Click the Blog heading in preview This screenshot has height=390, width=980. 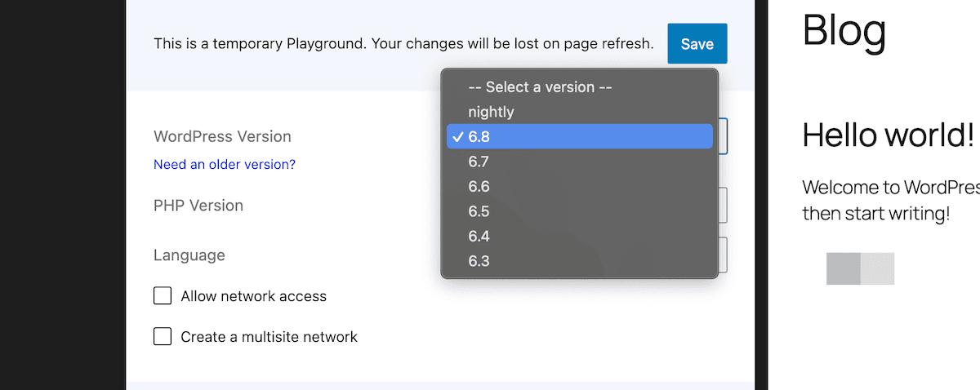pyautogui.click(x=844, y=30)
